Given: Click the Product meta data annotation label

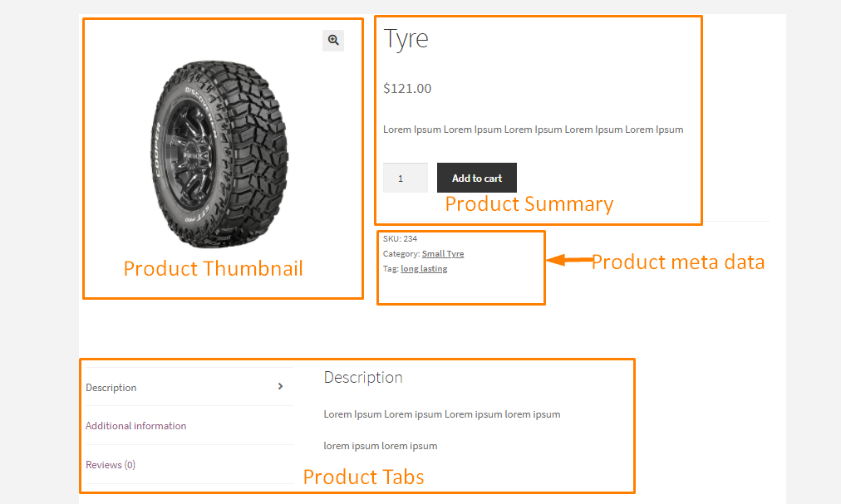Looking at the screenshot, I should (x=678, y=262).
